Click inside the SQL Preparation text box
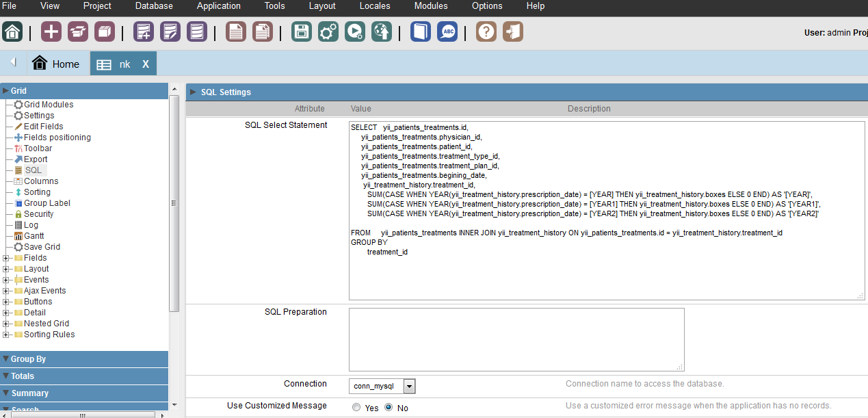The image size is (868, 418). [516, 339]
